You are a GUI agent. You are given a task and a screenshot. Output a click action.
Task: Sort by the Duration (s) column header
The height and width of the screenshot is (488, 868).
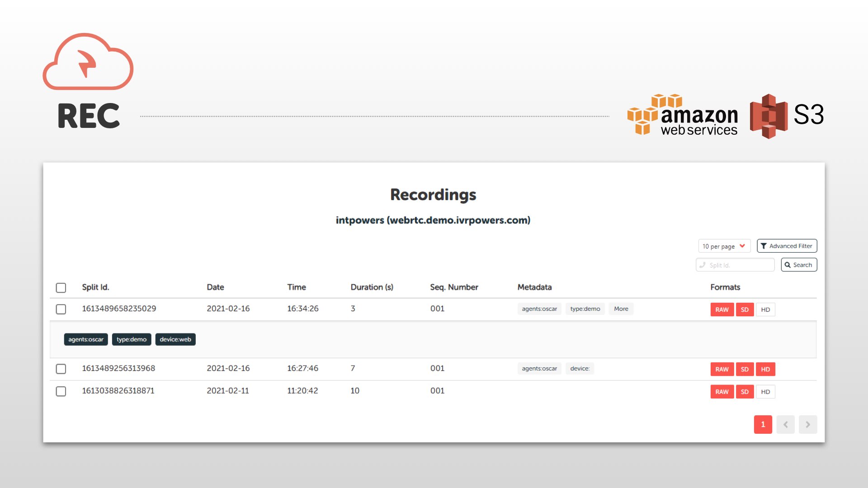coord(372,287)
